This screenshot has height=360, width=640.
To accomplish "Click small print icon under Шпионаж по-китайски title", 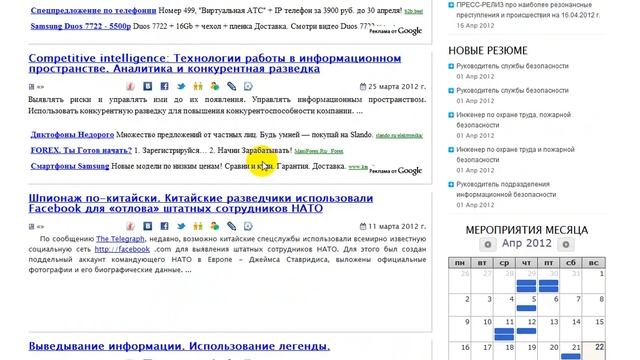I will point(31,226).
